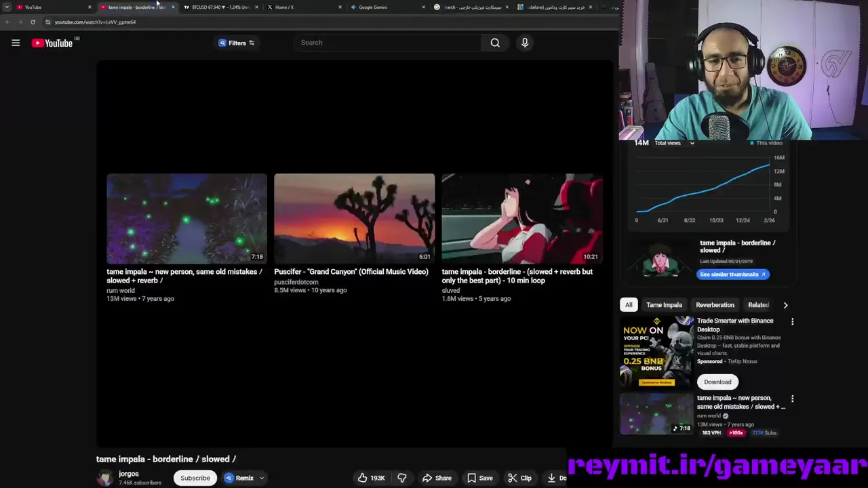Save the video to a playlist
Screen dimensions: 868x488
coord(480,478)
